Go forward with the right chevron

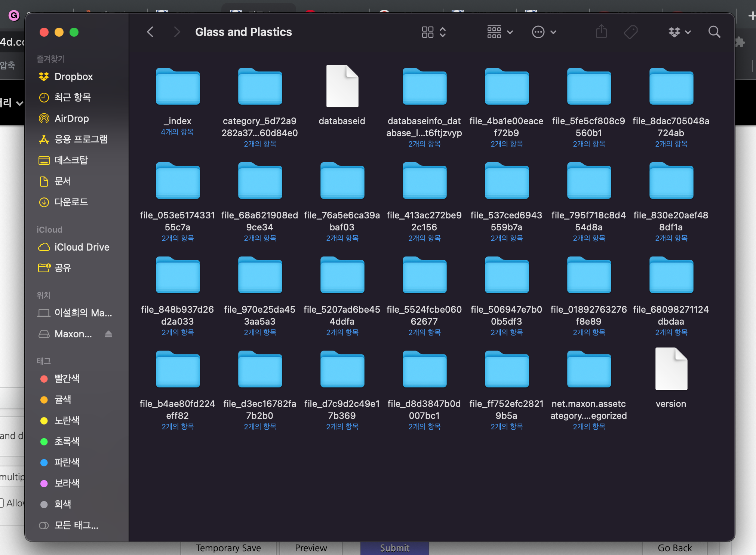[177, 32]
